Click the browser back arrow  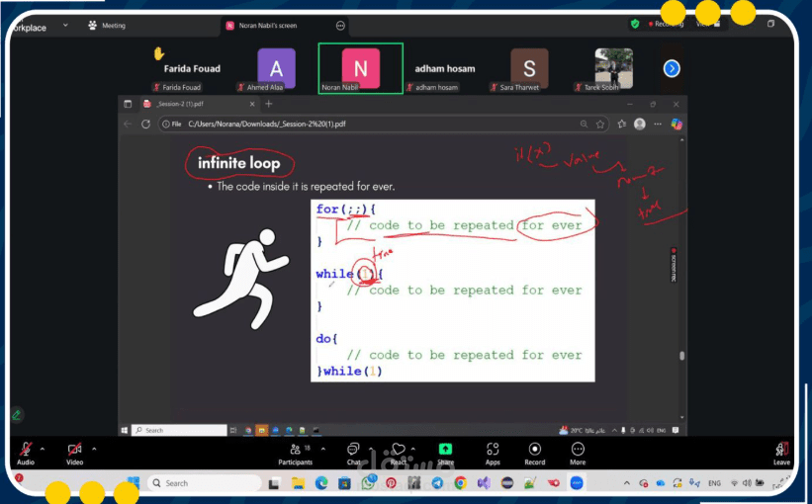point(128,125)
